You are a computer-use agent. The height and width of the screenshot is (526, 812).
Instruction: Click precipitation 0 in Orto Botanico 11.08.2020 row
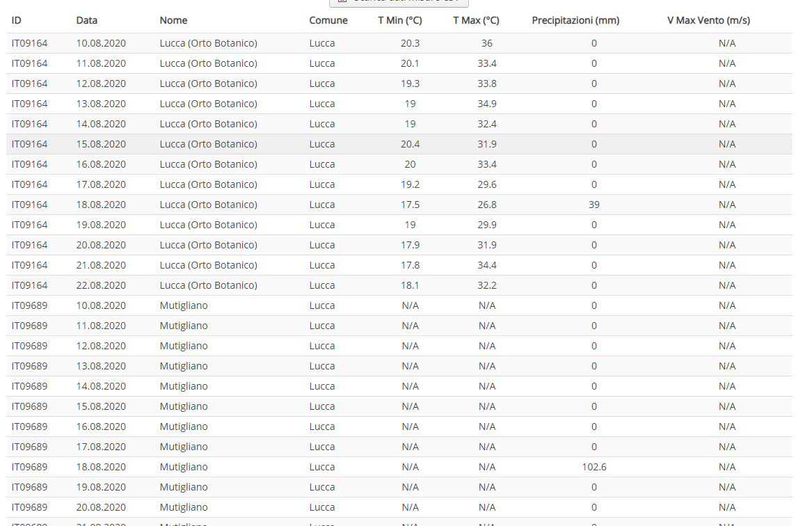coord(594,63)
